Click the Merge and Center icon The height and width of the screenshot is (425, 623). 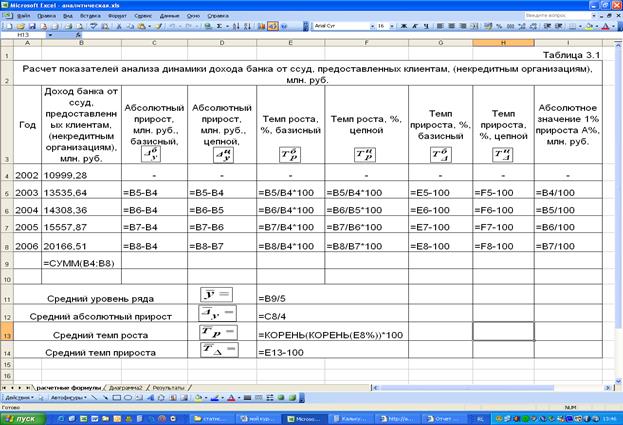[x=474, y=26]
